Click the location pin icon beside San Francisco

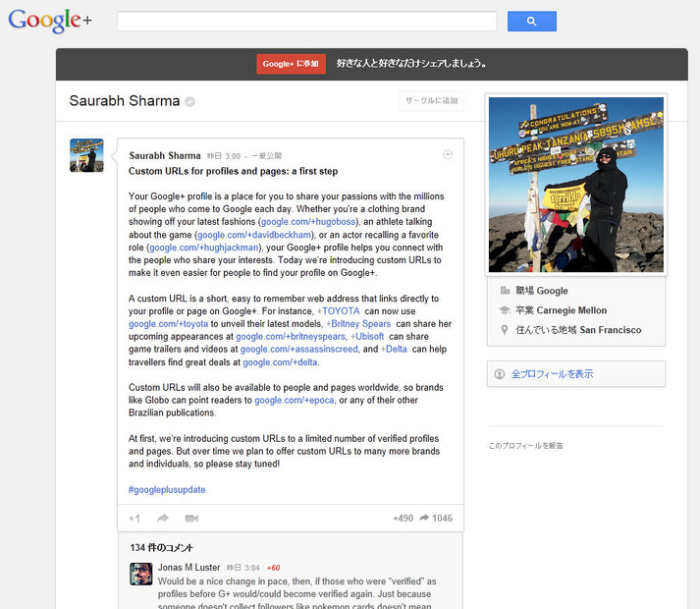(505, 330)
